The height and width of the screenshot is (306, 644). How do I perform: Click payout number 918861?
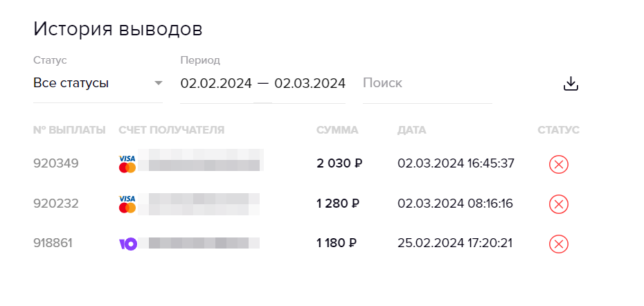pos(53,243)
